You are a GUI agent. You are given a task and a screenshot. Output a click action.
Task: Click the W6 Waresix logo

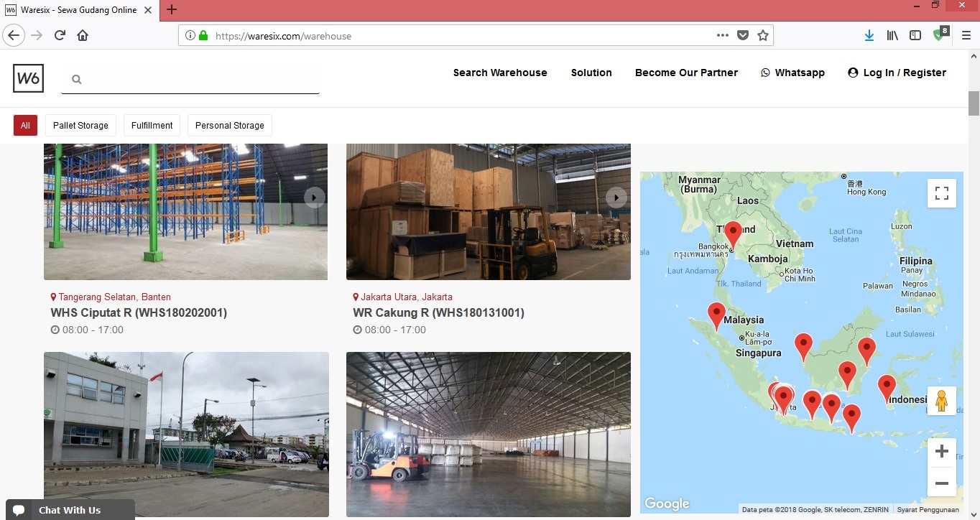(28, 78)
